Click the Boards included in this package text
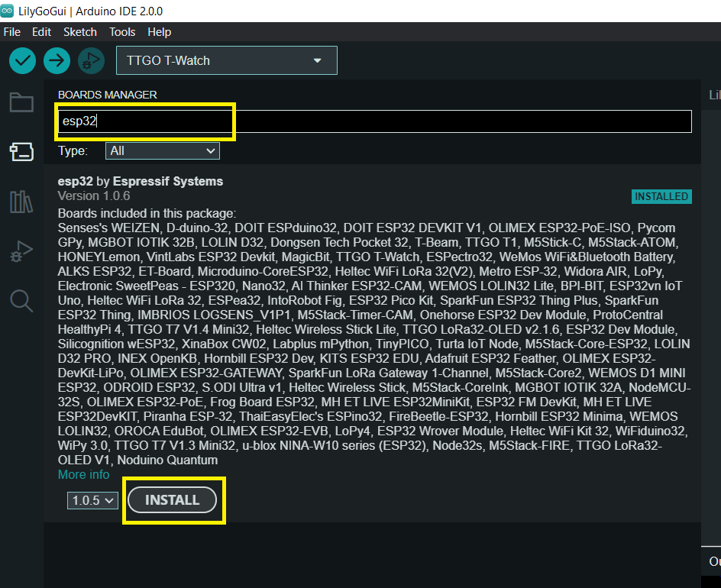Viewport: 721px width, 588px height. (147, 213)
